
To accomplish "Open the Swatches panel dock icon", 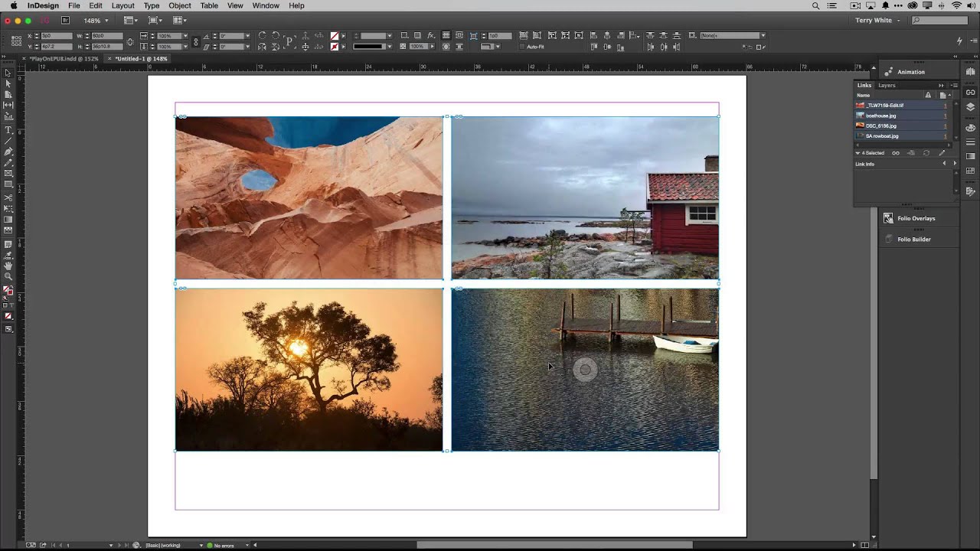I will pos(970,171).
